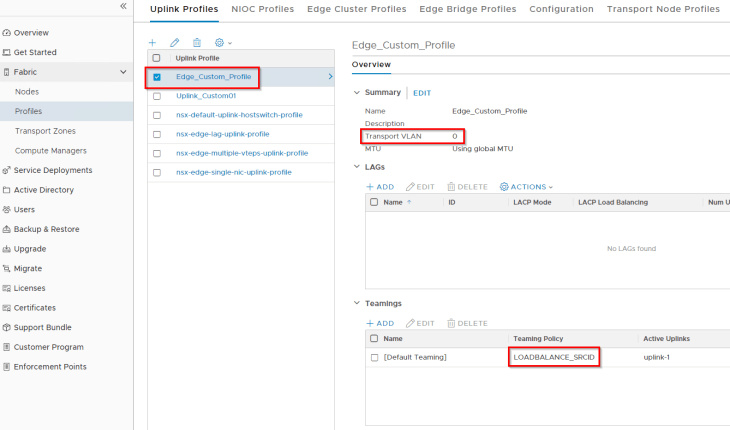Open the gear settings dropdown in the toolbar
Image resolution: width=730 pixels, height=430 pixels.
coord(222,43)
